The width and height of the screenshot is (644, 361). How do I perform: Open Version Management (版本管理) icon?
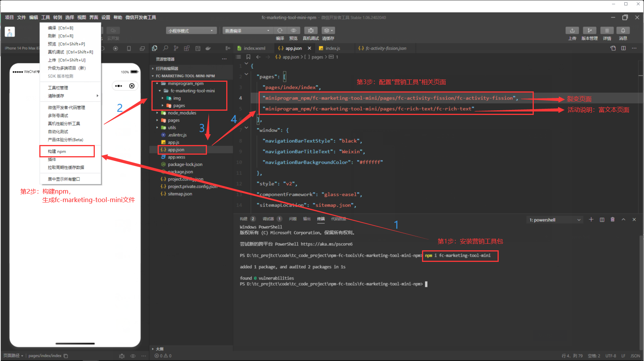click(x=589, y=31)
